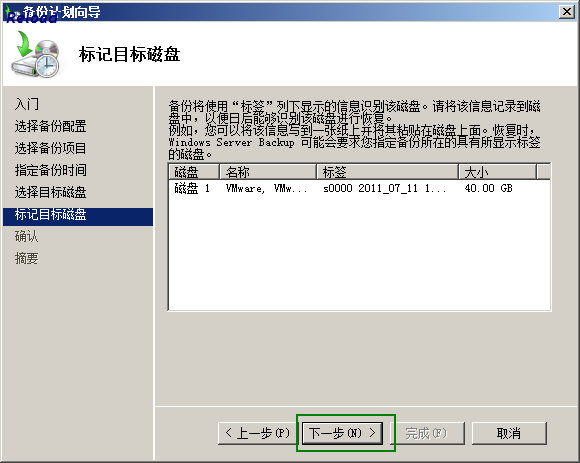This screenshot has height=463, width=580.
Task: Open the 选择目标磁盘 step
Action: coord(50,192)
